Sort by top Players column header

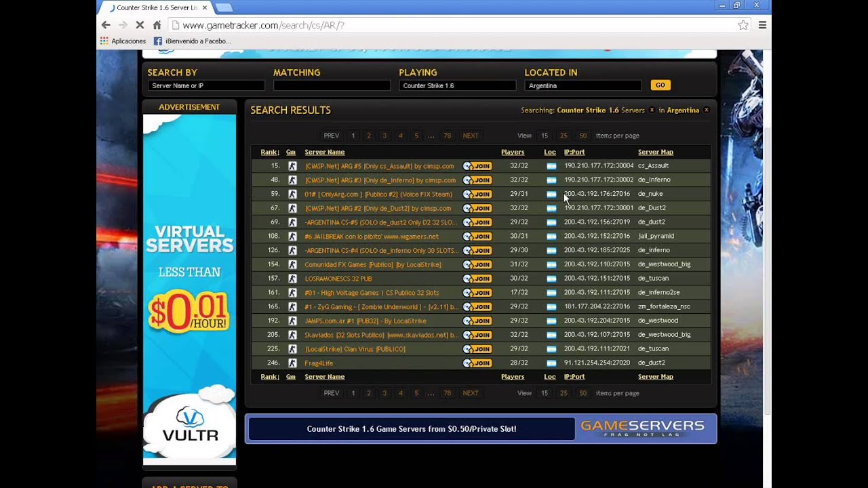pos(513,152)
